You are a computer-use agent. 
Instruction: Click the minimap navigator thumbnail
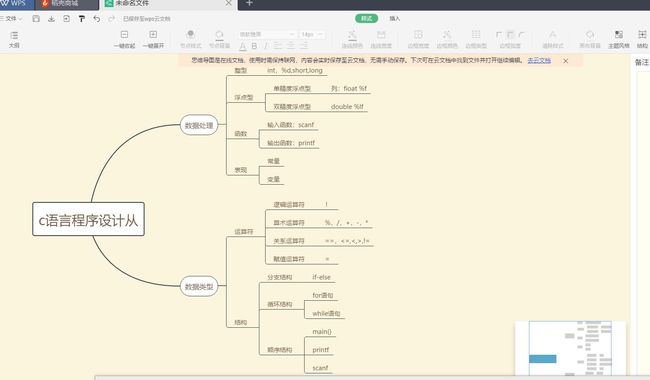coord(570,348)
